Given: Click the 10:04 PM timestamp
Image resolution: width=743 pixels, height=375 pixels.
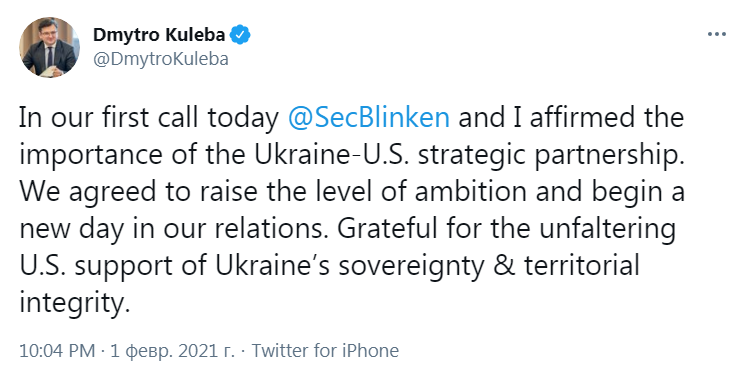Looking at the screenshot, I should click(57, 351).
